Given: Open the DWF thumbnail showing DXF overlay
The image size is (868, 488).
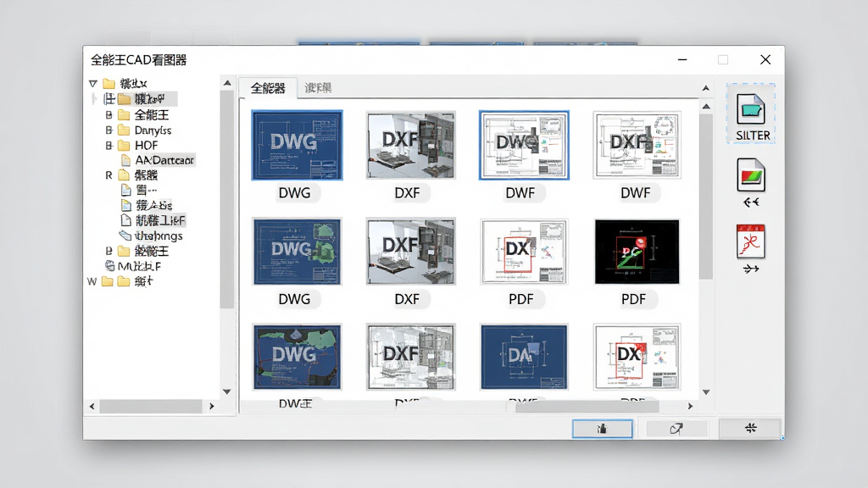Looking at the screenshot, I should 637,145.
